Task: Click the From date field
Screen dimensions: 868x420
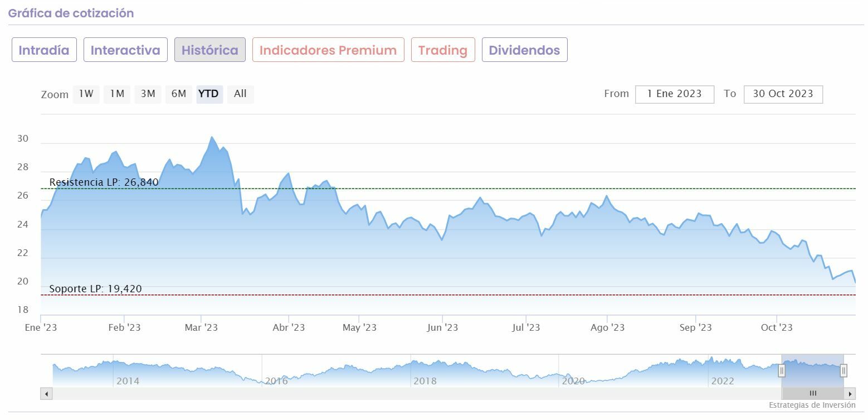Action: (674, 94)
